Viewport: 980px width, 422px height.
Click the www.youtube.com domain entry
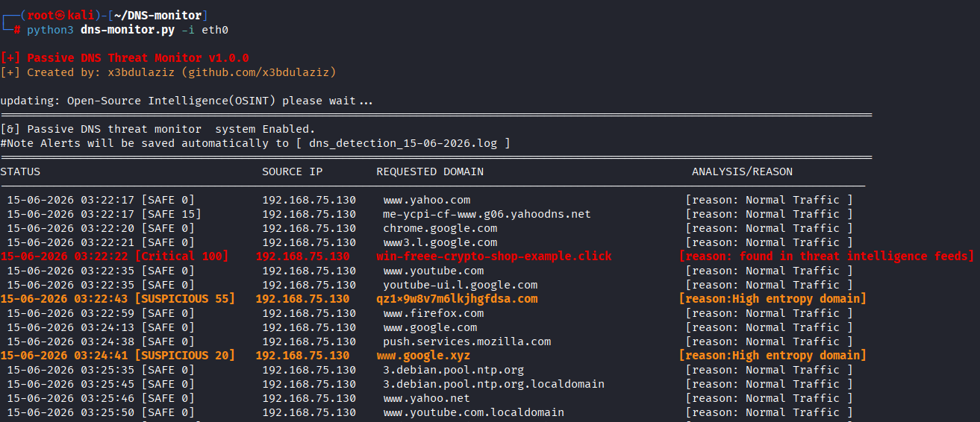pos(434,271)
